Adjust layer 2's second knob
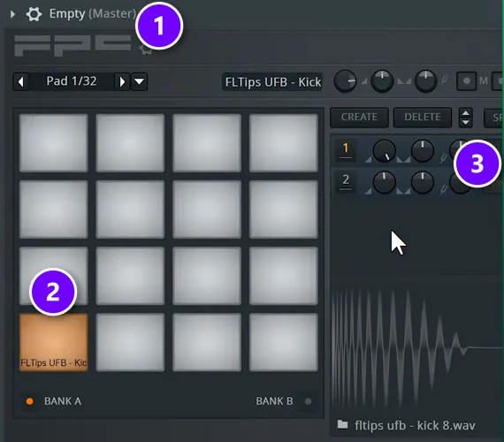This screenshot has height=442, width=504. point(423,182)
